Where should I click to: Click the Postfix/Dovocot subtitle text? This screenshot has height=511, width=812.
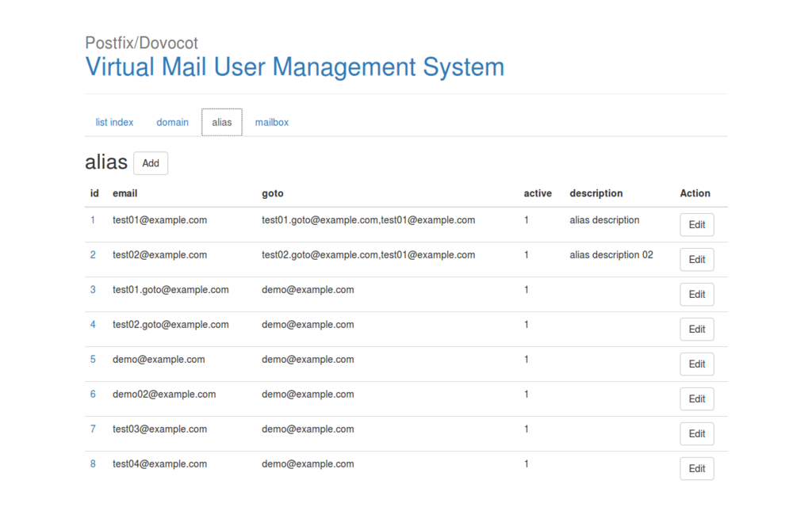point(141,43)
